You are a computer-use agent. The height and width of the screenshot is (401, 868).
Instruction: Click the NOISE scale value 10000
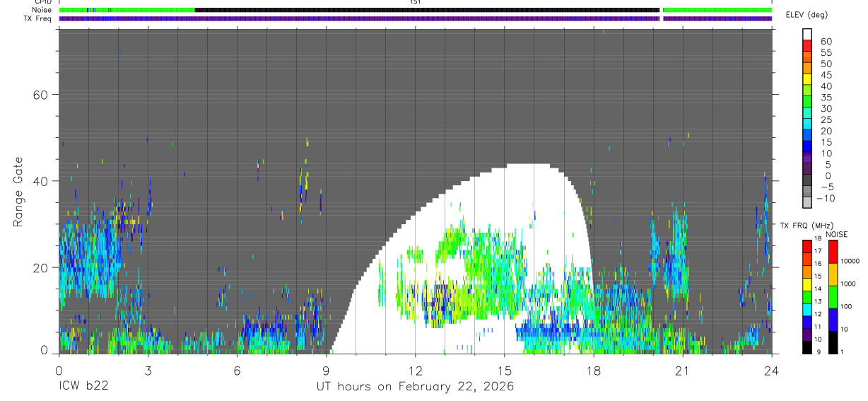tap(850, 261)
